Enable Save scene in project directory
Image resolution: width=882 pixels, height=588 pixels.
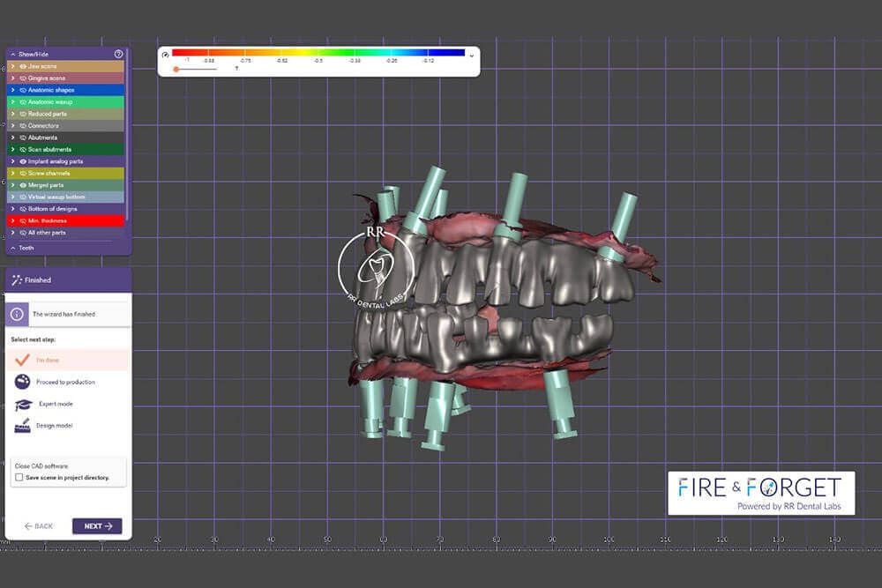click(x=19, y=477)
